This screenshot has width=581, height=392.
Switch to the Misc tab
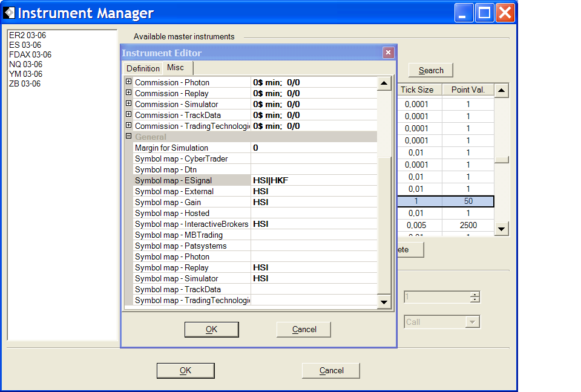point(176,67)
